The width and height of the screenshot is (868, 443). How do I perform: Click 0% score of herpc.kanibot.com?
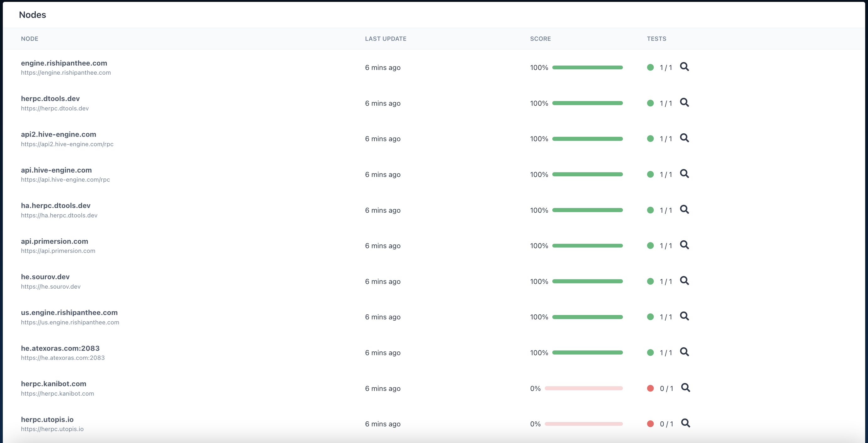[535, 388]
